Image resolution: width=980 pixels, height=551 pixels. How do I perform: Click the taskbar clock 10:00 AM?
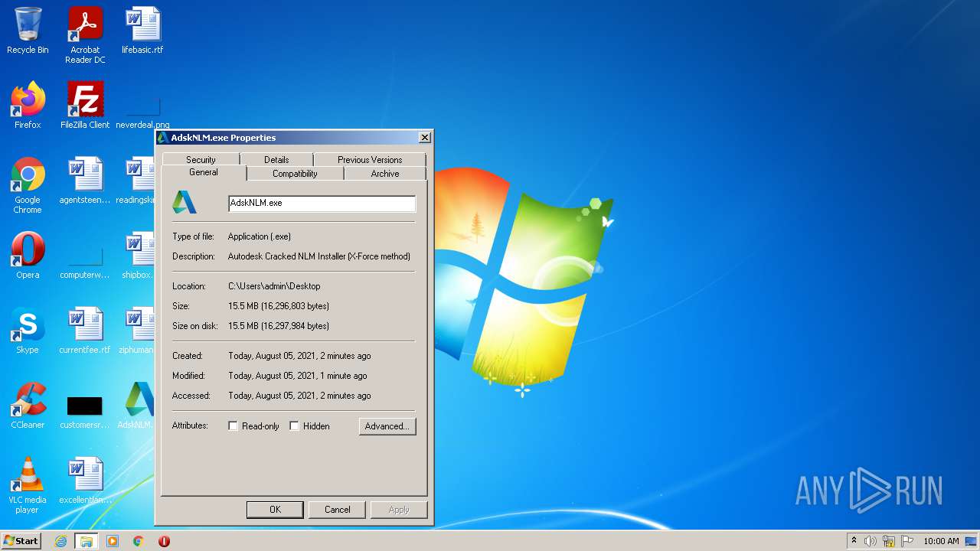(941, 541)
